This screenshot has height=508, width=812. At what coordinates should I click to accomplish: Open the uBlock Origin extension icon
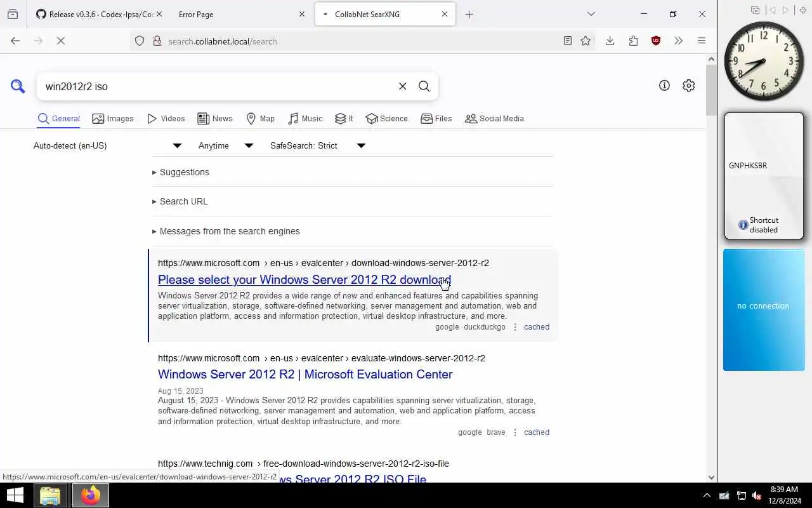point(656,41)
